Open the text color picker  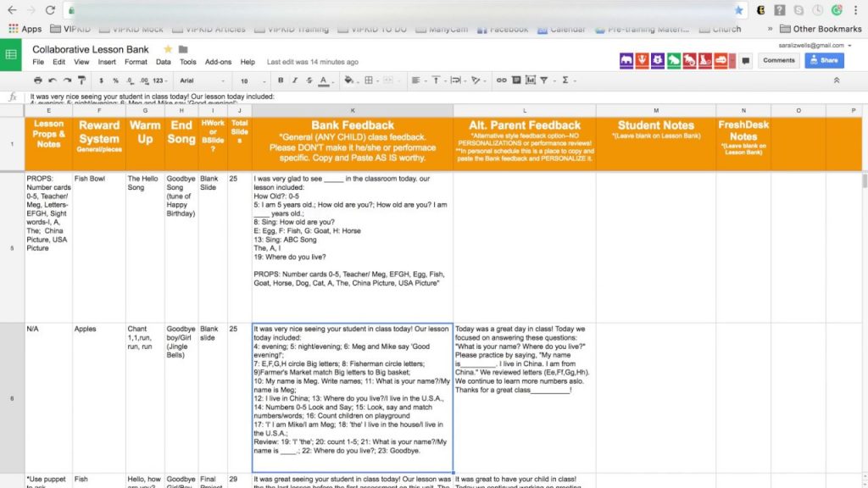[323, 80]
